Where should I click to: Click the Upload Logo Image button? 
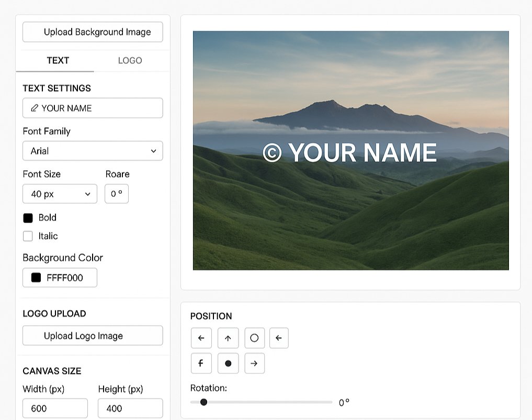pyautogui.click(x=93, y=335)
